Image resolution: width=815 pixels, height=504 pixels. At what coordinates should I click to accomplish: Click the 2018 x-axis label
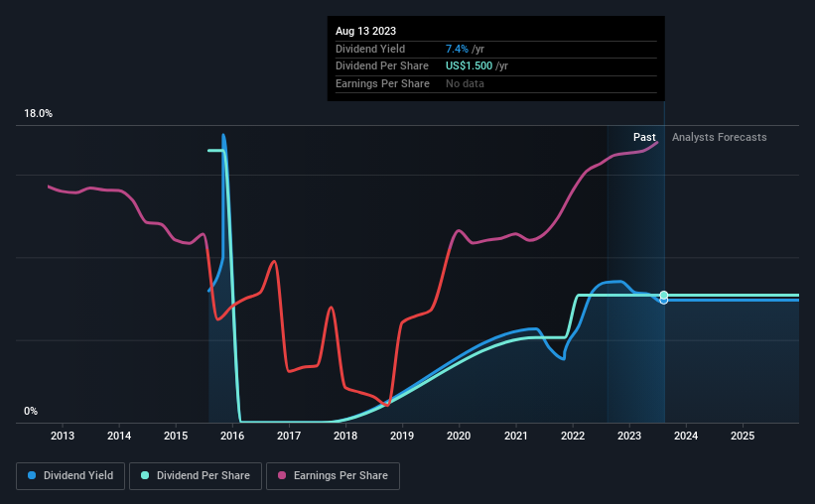point(345,436)
